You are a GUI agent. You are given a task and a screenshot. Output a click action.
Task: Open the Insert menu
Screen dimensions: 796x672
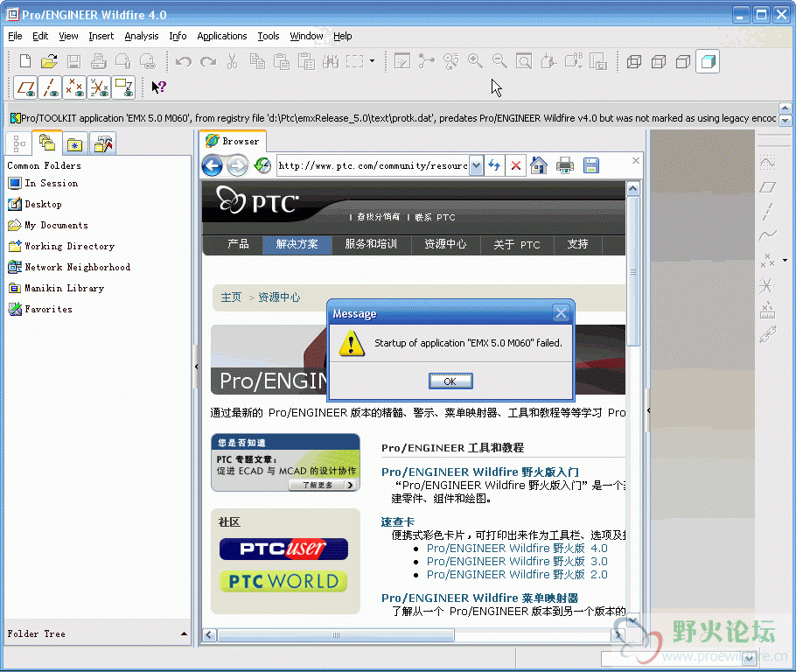tap(101, 36)
